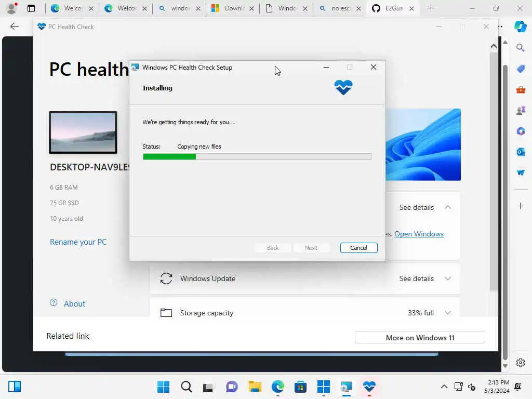Open the Copilot sidebar icon
532x399 pixels.
pyautogui.click(x=521, y=26)
